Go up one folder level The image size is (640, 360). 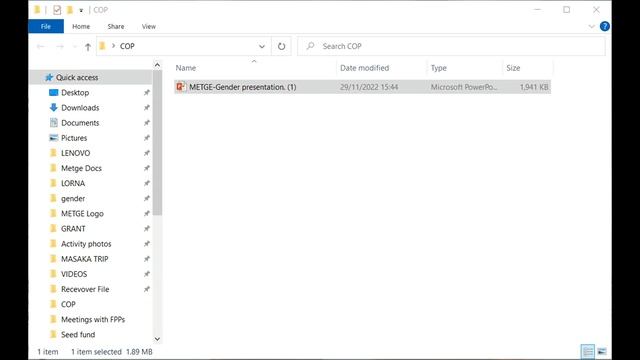87,47
